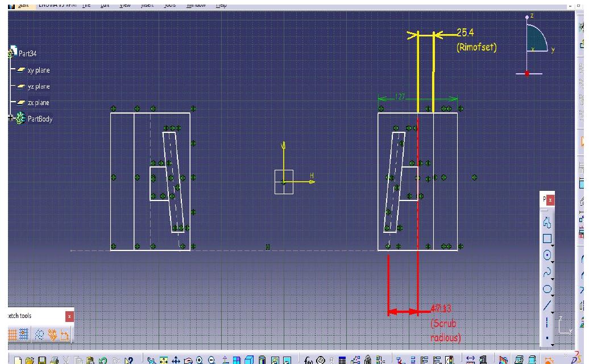Open the Help menu
The image size is (589, 364).
221,5
